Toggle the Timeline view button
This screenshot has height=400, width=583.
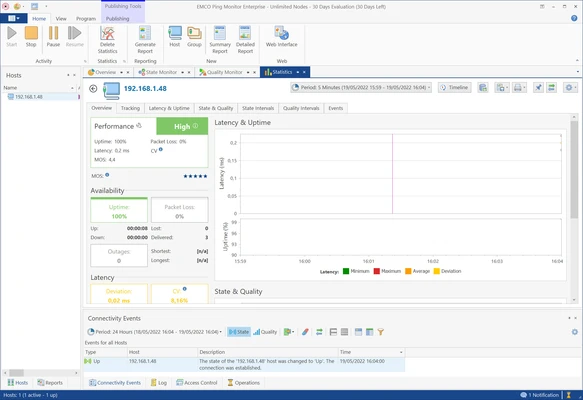pos(454,88)
